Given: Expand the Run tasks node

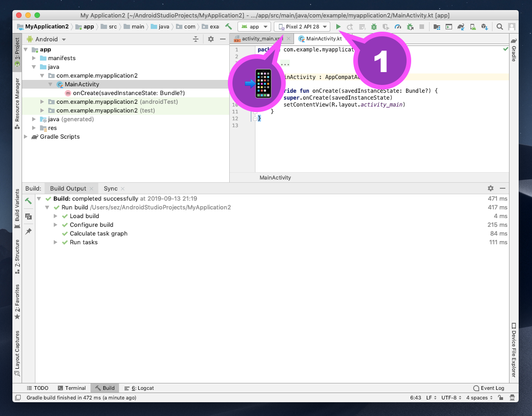Looking at the screenshot, I should click(55, 242).
